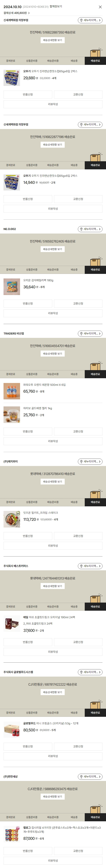Open 오리온 감자패밀리팩 product image
The image size is (106, 868).
pyautogui.click(x=12, y=287)
